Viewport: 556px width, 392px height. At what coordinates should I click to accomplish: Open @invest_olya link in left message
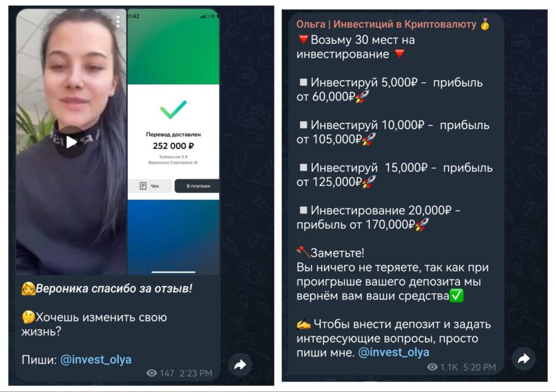click(x=96, y=359)
